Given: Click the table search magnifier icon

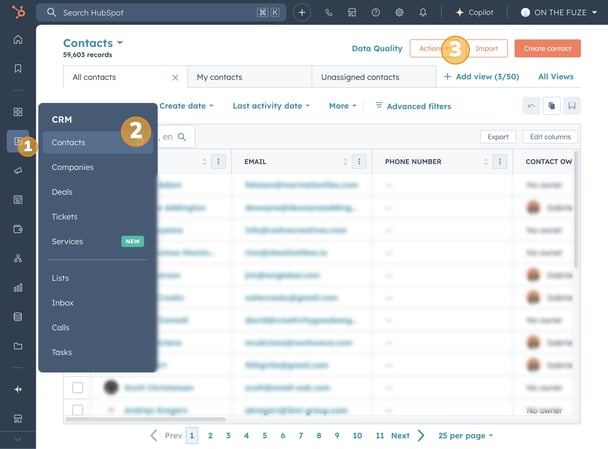Looking at the screenshot, I should 181,137.
